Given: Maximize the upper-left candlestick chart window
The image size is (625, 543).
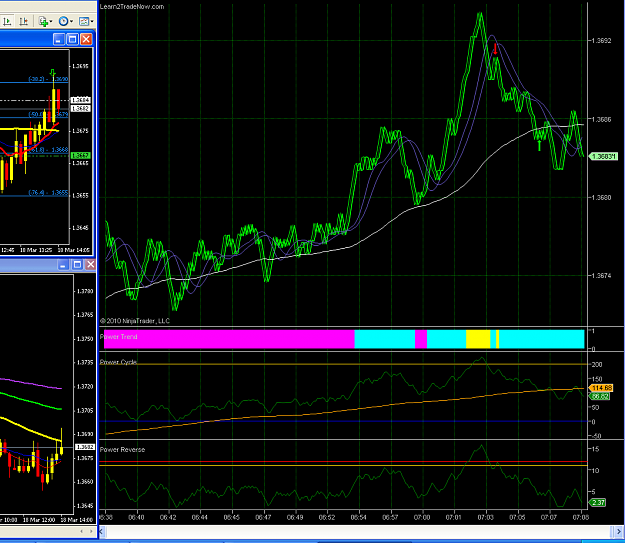Looking at the screenshot, I should (73, 39).
